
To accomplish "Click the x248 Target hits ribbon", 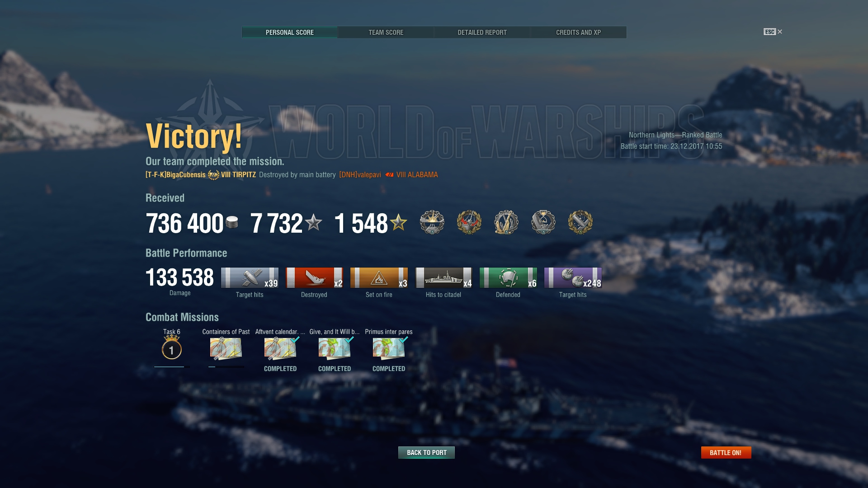I will coord(573,277).
